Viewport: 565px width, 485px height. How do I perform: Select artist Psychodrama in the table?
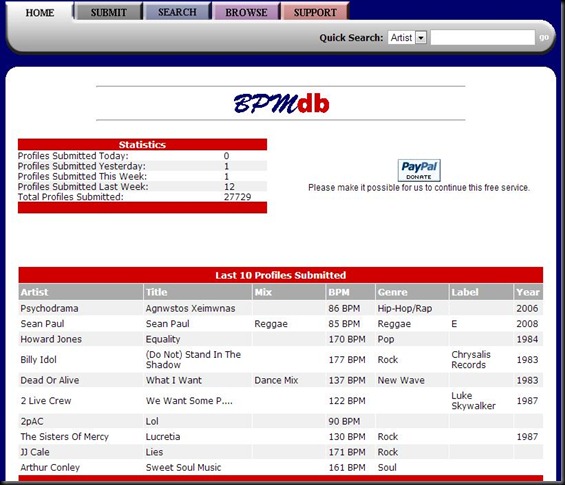(49, 308)
